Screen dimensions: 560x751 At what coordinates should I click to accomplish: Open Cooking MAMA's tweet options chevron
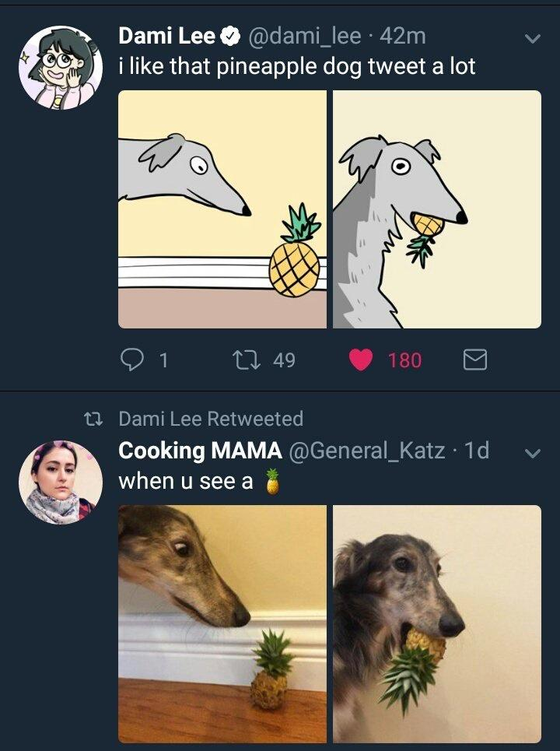coord(532,452)
